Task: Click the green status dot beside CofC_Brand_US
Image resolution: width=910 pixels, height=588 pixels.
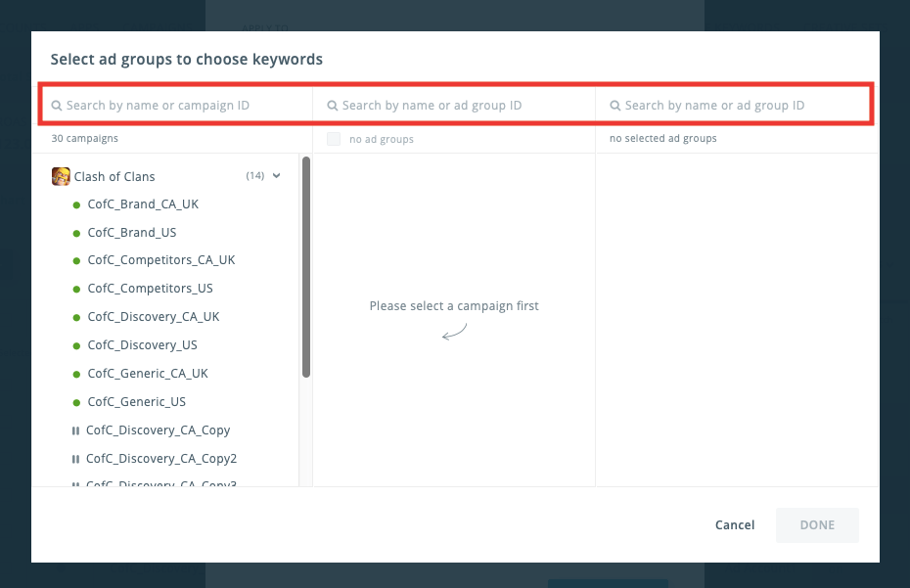Action: 77,232
